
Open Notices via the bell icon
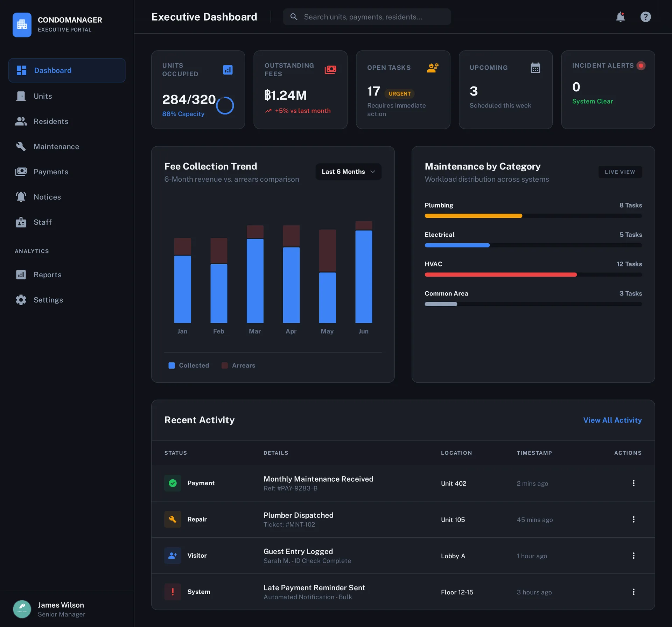(21, 197)
